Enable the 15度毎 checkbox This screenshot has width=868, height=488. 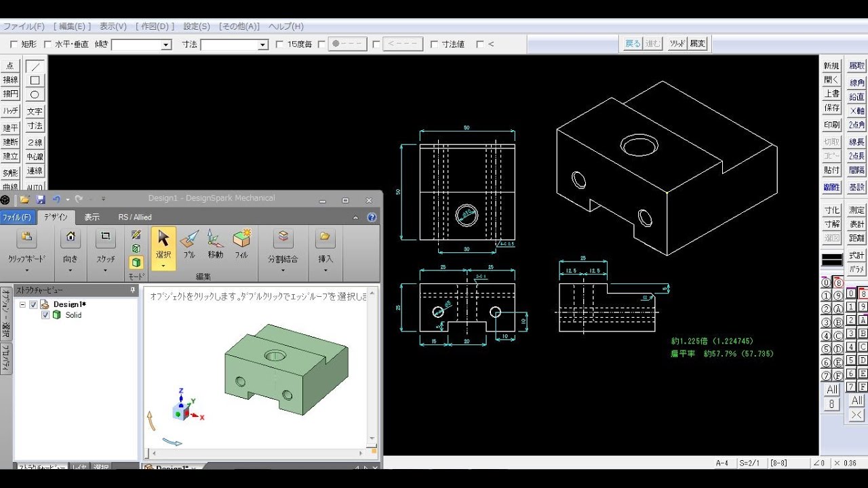[x=280, y=45]
